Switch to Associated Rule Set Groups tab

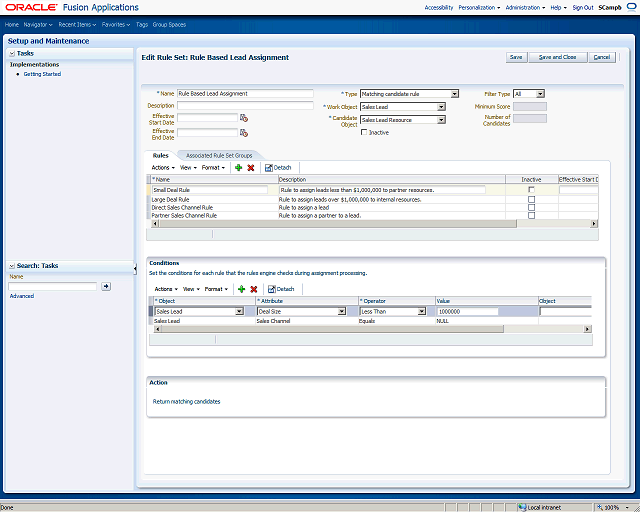(x=219, y=156)
